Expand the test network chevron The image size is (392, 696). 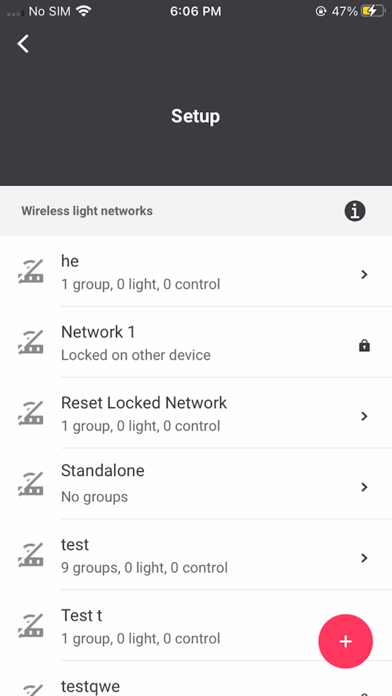(364, 558)
